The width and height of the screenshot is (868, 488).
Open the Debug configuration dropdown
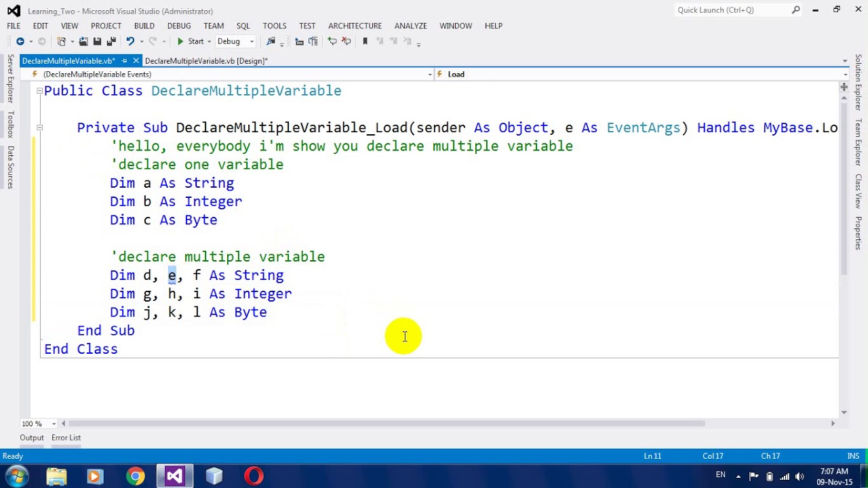pos(235,41)
